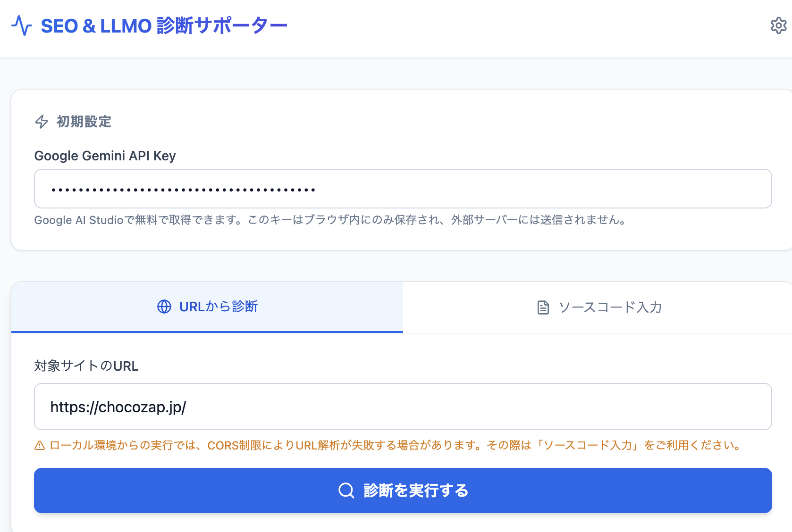The image size is (792, 532).
Task: Click the globe icon on the URLから診断 tab
Action: point(164,307)
